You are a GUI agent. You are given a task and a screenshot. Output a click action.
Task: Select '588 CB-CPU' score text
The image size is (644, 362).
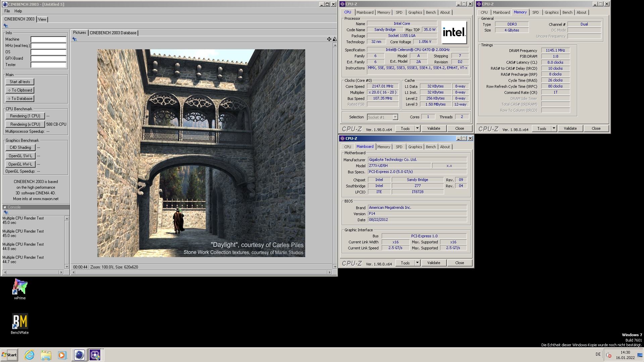point(56,124)
